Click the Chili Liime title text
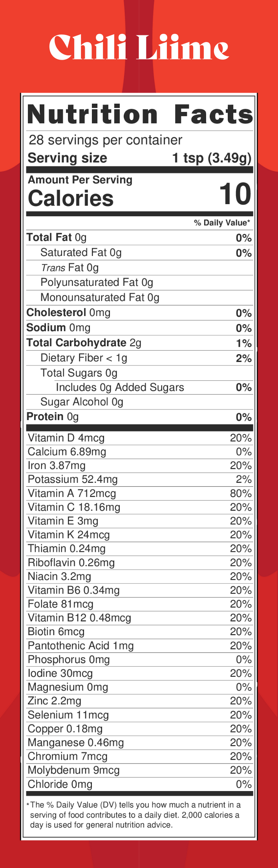Screen dimensions: 278x868 click(x=139, y=47)
